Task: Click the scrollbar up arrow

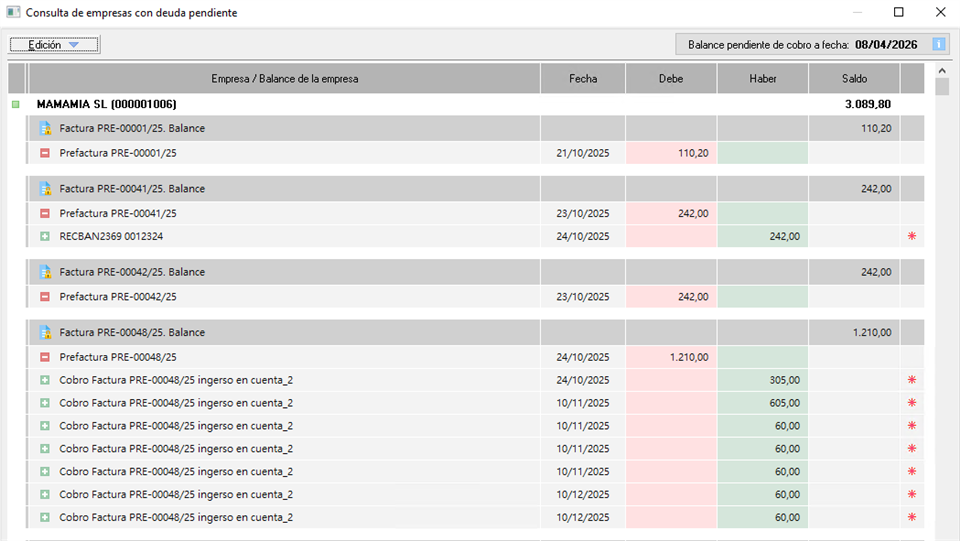Action: pyautogui.click(x=942, y=71)
